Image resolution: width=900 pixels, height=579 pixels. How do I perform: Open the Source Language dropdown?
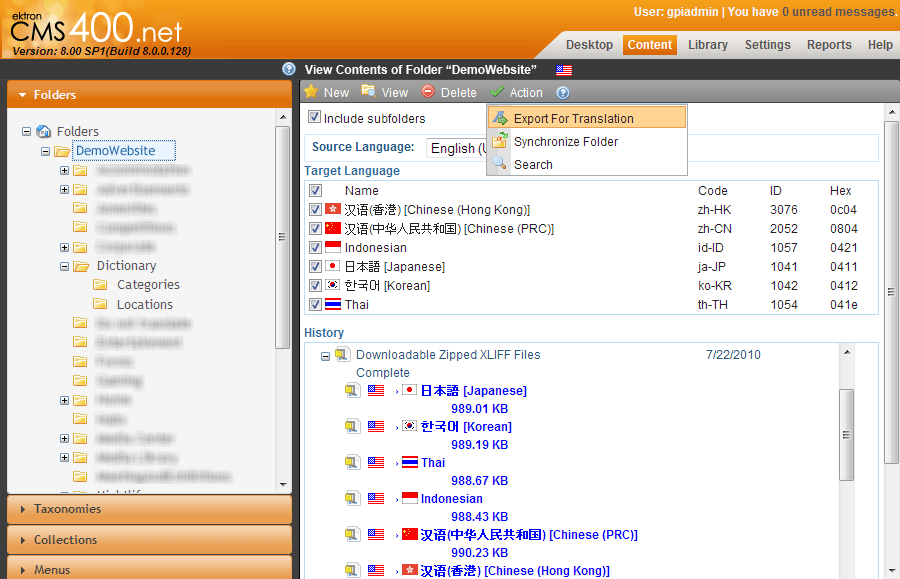point(456,148)
